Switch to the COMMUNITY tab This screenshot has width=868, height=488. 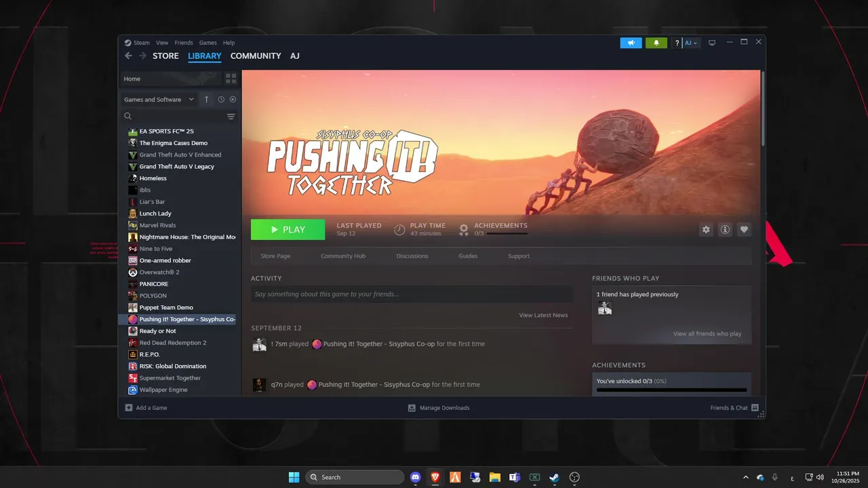click(256, 56)
